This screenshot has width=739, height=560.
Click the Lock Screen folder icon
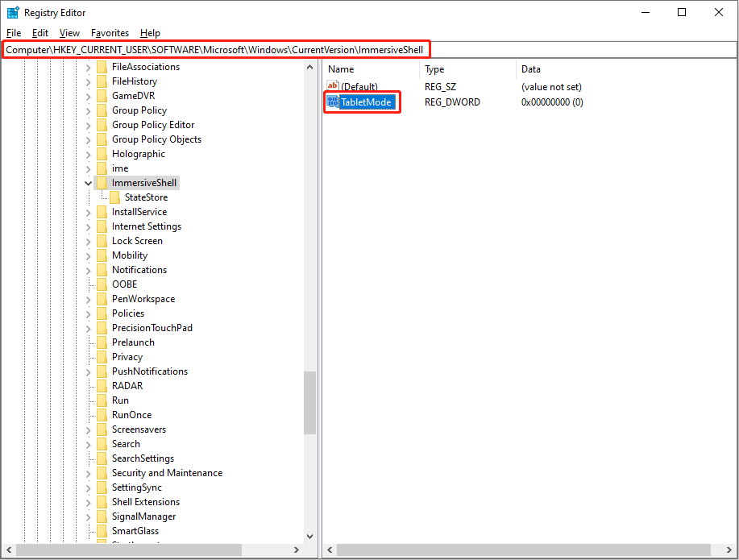101,240
